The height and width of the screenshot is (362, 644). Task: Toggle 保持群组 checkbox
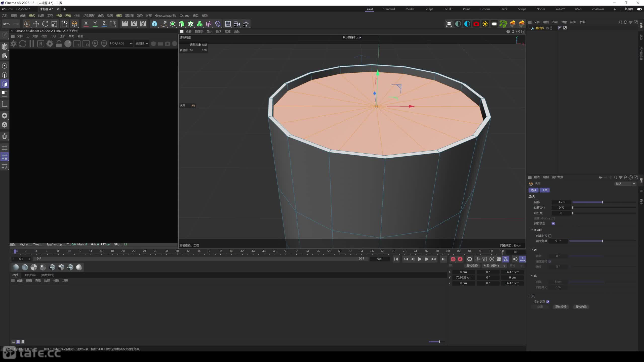[x=553, y=223]
